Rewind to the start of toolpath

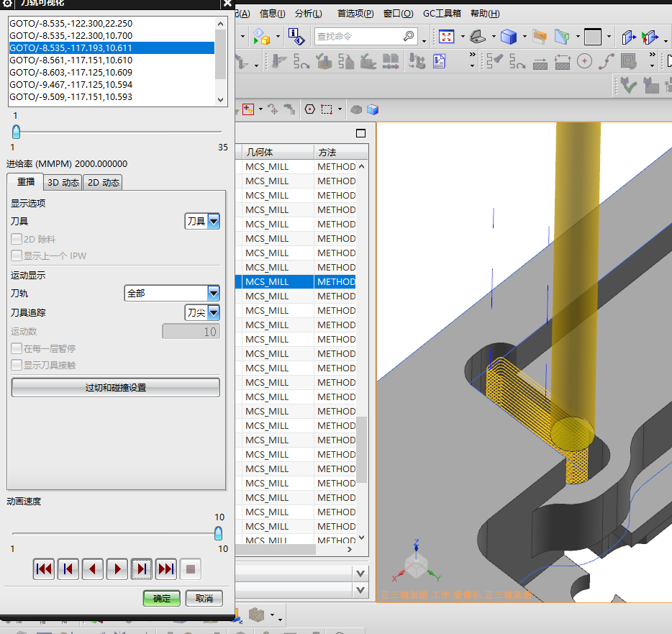click(44, 569)
